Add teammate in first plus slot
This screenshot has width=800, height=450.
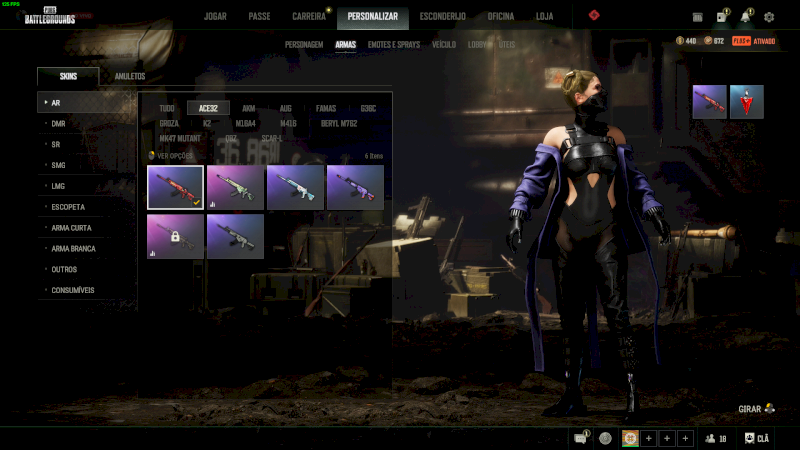(648, 438)
